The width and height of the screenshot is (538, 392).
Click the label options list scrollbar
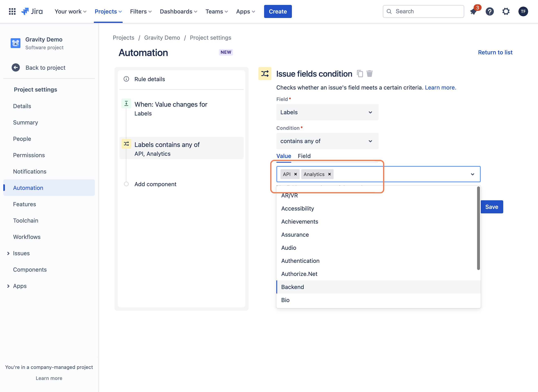[x=479, y=228]
